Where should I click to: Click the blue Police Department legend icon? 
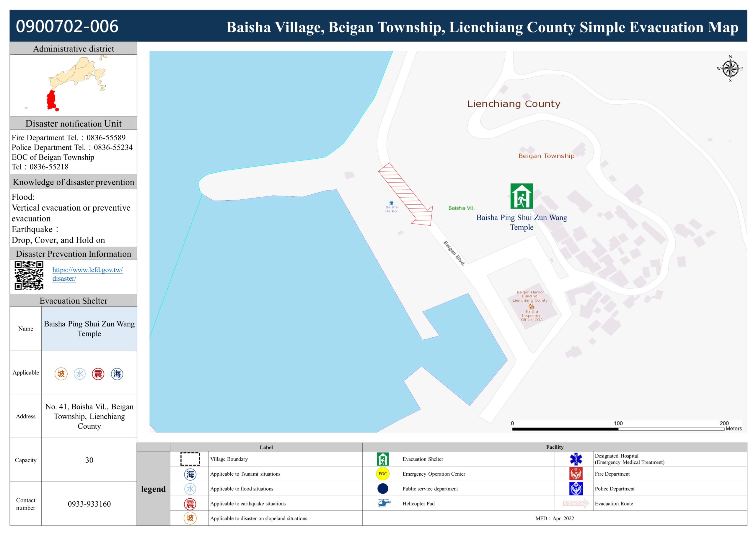[576, 489]
